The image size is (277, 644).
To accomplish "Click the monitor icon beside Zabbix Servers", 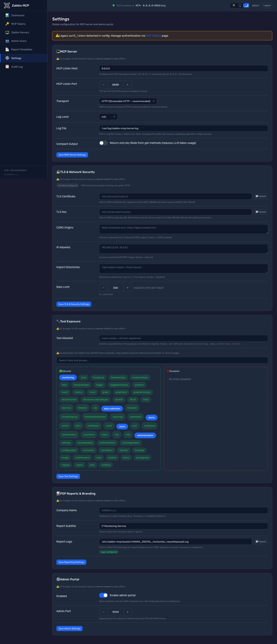I will tap(7, 32).
